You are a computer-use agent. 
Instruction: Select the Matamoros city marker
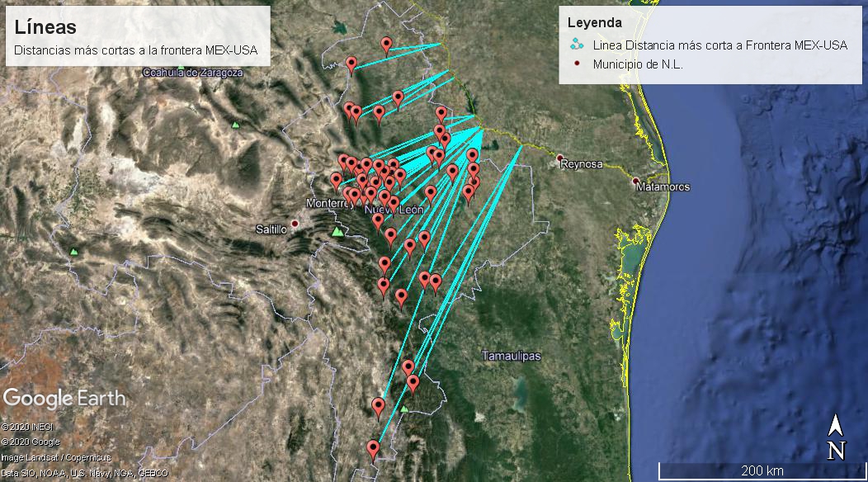click(635, 181)
